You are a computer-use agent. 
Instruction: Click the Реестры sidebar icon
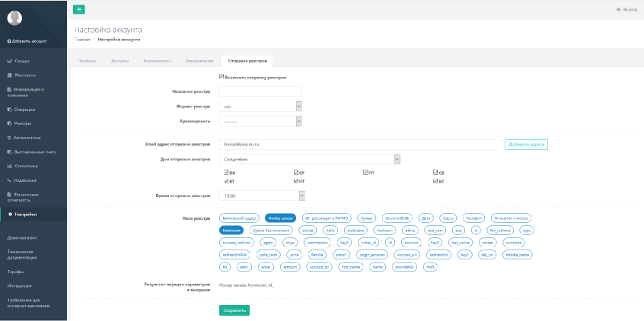click(x=9, y=123)
